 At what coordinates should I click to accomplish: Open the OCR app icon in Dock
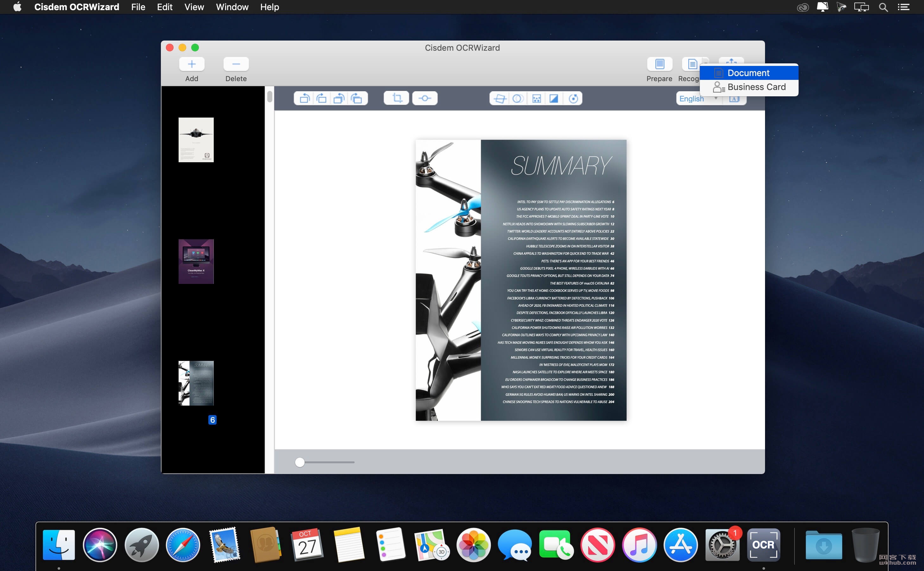[763, 545]
